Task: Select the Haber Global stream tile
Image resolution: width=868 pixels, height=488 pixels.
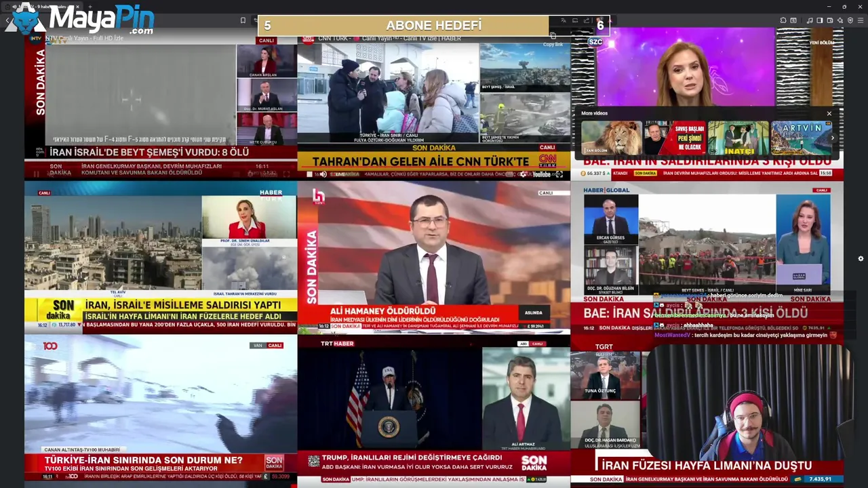Action: [707, 258]
